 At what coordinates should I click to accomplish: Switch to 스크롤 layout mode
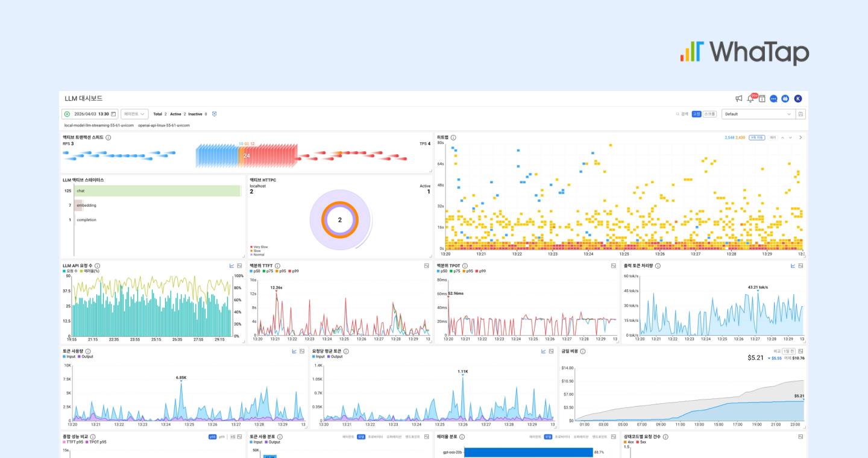click(710, 114)
